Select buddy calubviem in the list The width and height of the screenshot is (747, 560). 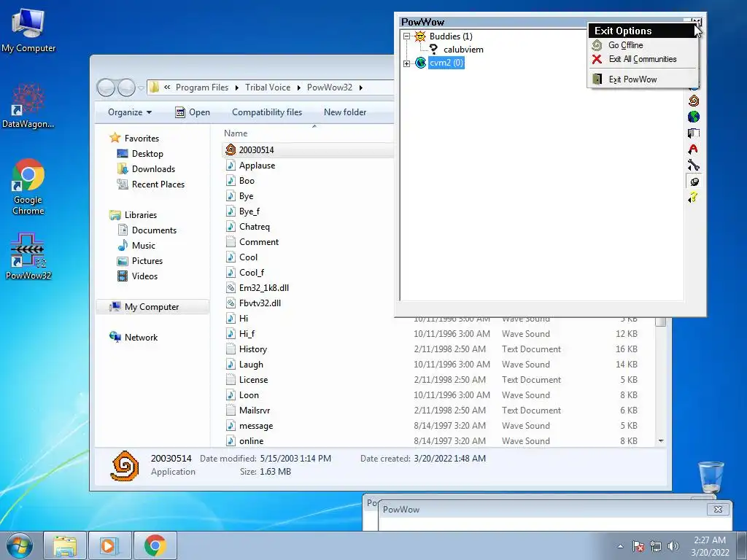tap(463, 50)
